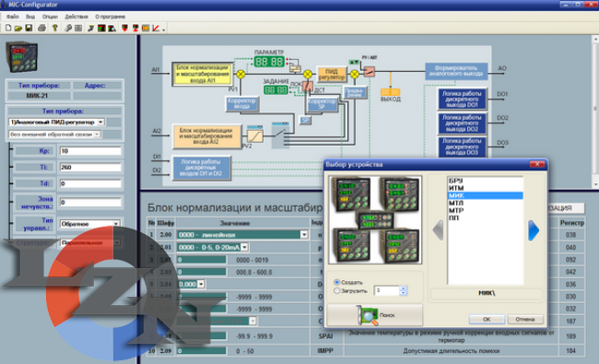
Task: Save configuration with the floppy disk icon
Action: (29, 28)
